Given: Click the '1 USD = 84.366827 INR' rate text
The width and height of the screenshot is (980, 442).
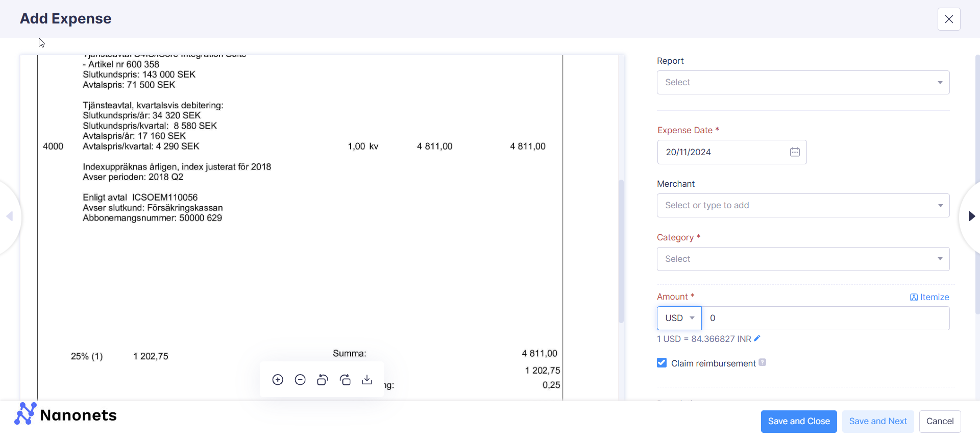Looking at the screenshot, I should [x=704, y=339].
